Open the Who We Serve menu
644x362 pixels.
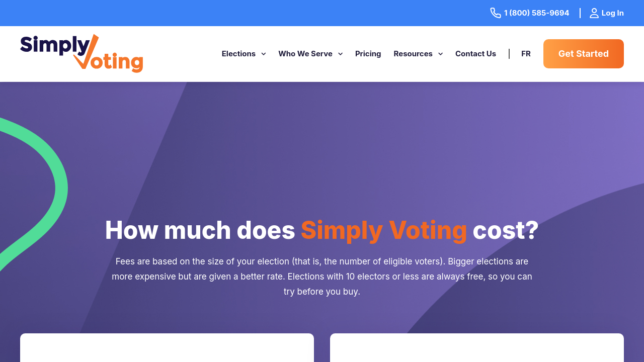(x=305, y=54)
